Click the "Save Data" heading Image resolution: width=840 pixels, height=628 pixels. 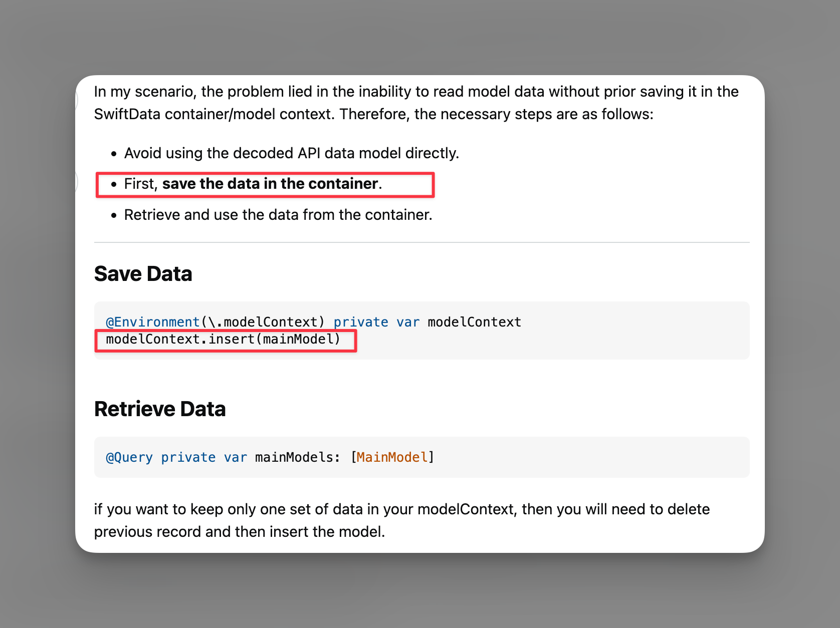(x=143, y=274)
